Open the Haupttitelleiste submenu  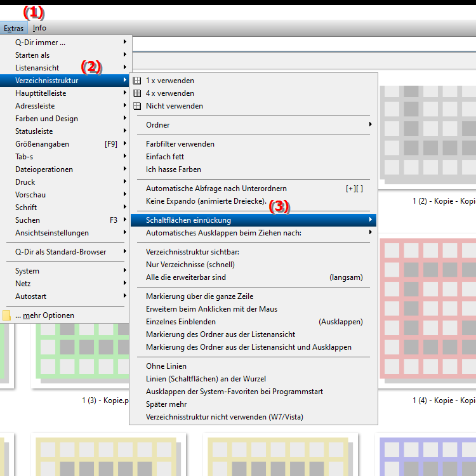[x=65, y=93]
